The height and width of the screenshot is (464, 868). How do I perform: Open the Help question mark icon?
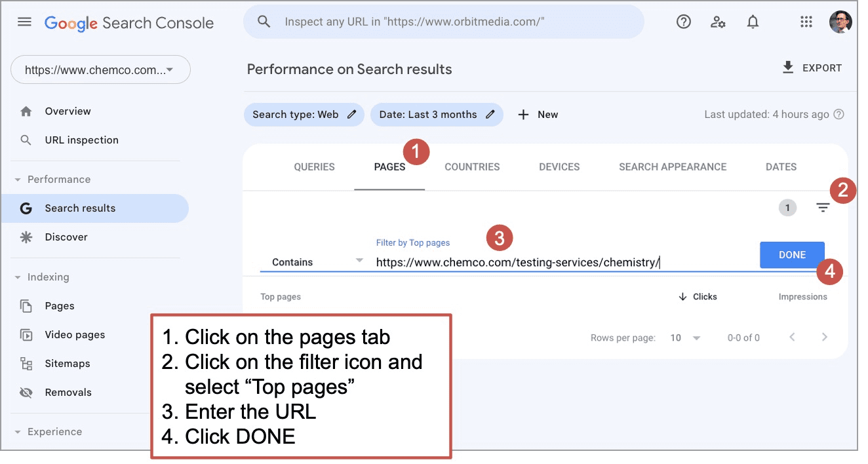tap(684, 22)
